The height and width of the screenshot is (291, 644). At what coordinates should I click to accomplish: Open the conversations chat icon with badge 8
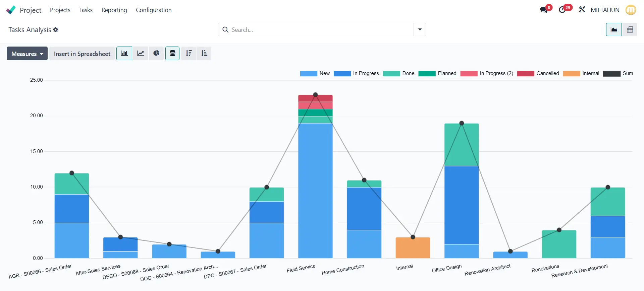coord(544,10)
